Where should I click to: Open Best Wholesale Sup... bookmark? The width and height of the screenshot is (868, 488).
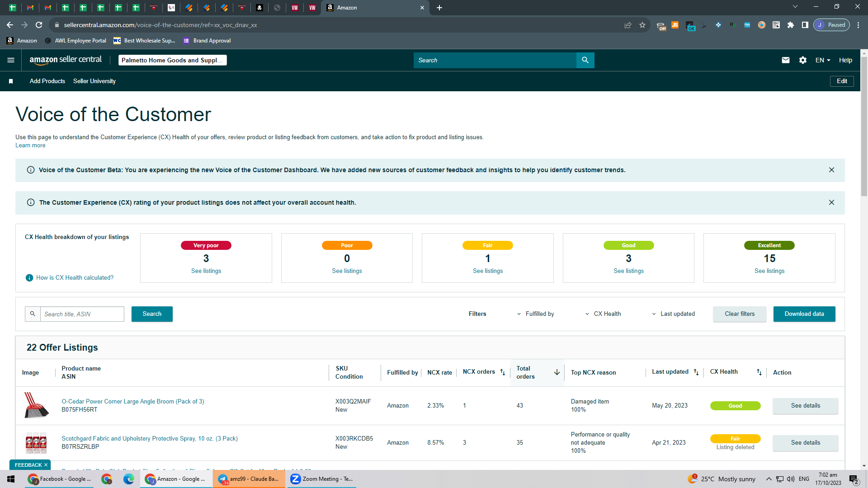pos(144,41)
